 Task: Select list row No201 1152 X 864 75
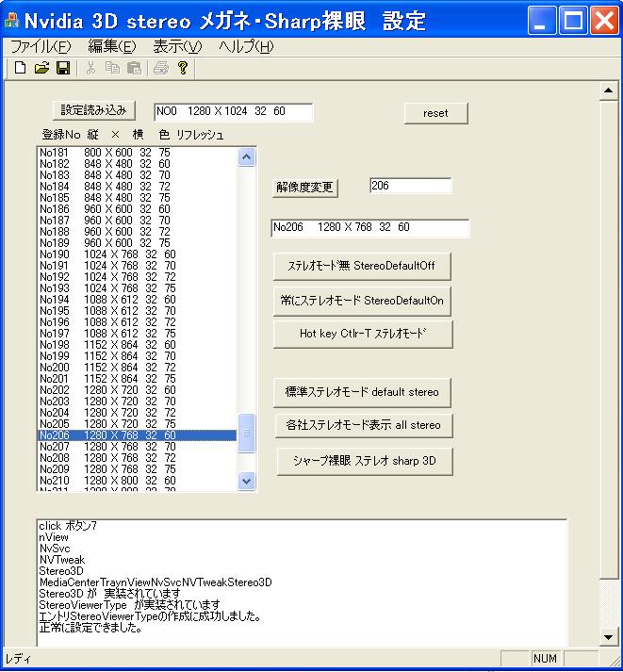[x=137, y=379]
